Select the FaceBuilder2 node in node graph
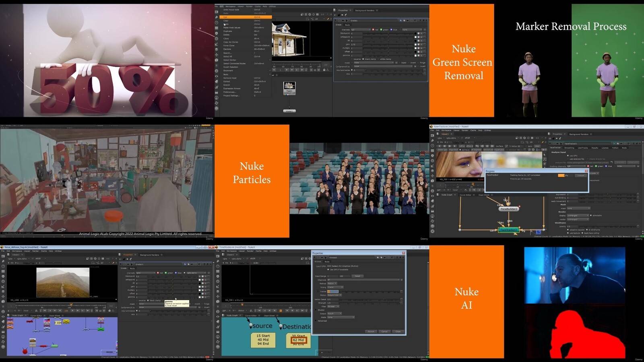Viewport: 644px width, 362px height. point(509,209)
